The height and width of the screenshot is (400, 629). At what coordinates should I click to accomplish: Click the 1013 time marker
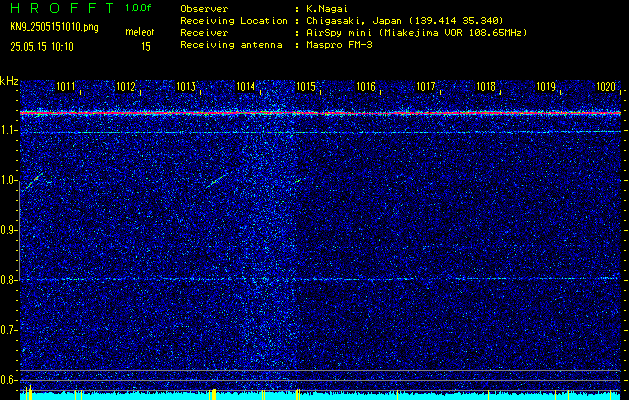pyautogui.click(x=186, y=86)
